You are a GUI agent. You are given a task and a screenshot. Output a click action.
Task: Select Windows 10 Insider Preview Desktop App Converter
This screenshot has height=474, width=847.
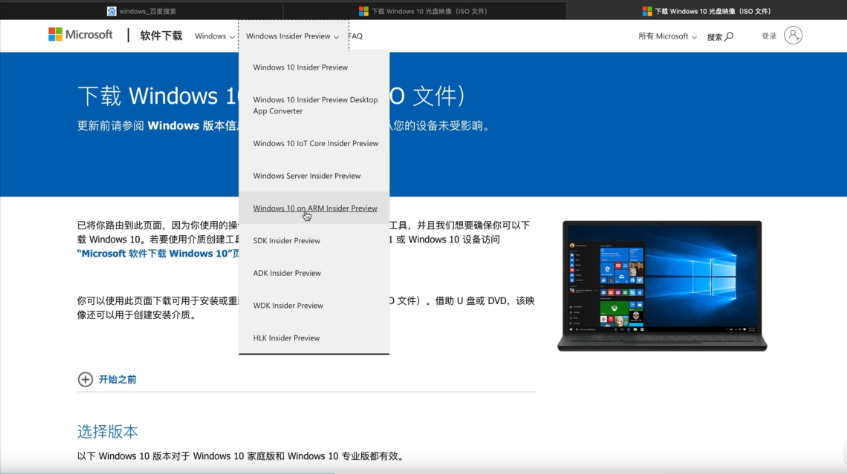[x=314, y=105]
